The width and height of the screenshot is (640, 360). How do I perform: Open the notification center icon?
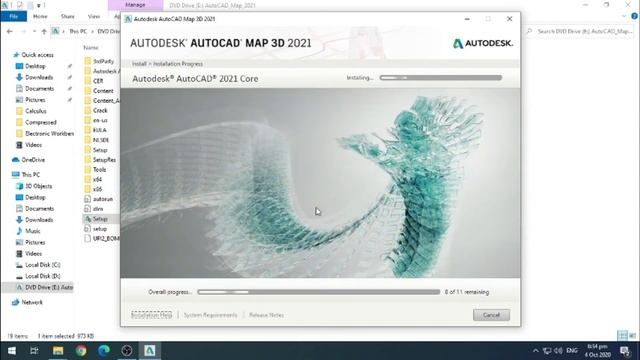tap(624, 351)
